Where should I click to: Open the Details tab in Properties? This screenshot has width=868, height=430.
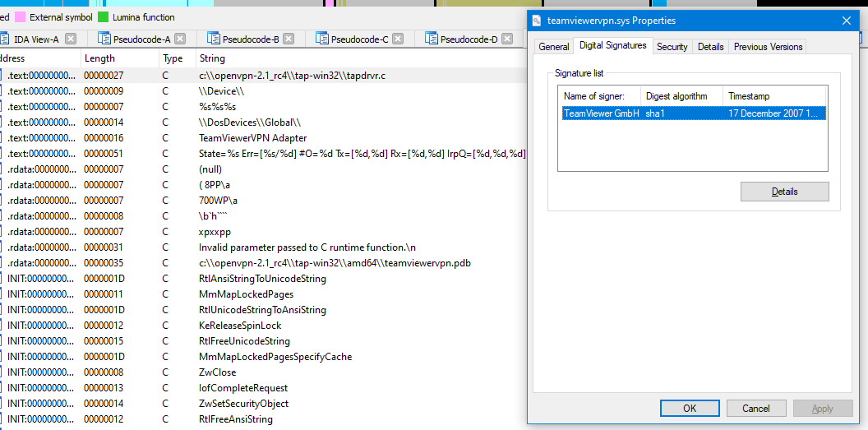(x=711, y=47)
